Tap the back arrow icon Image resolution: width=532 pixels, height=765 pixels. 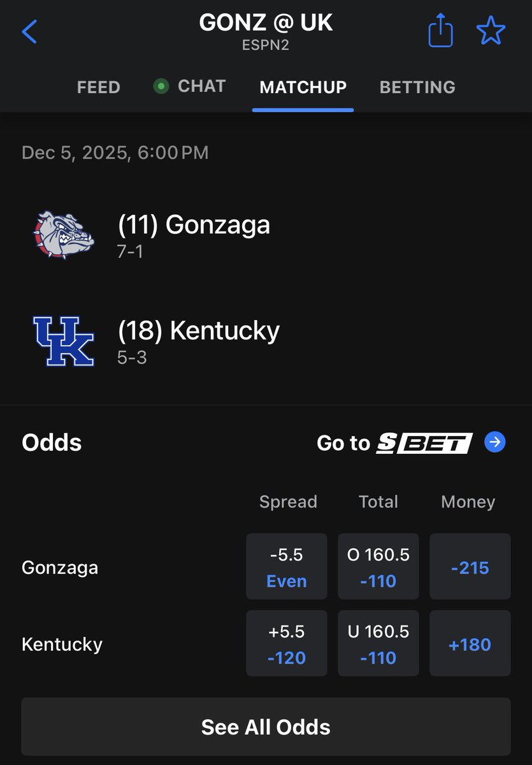coord(29,31)
